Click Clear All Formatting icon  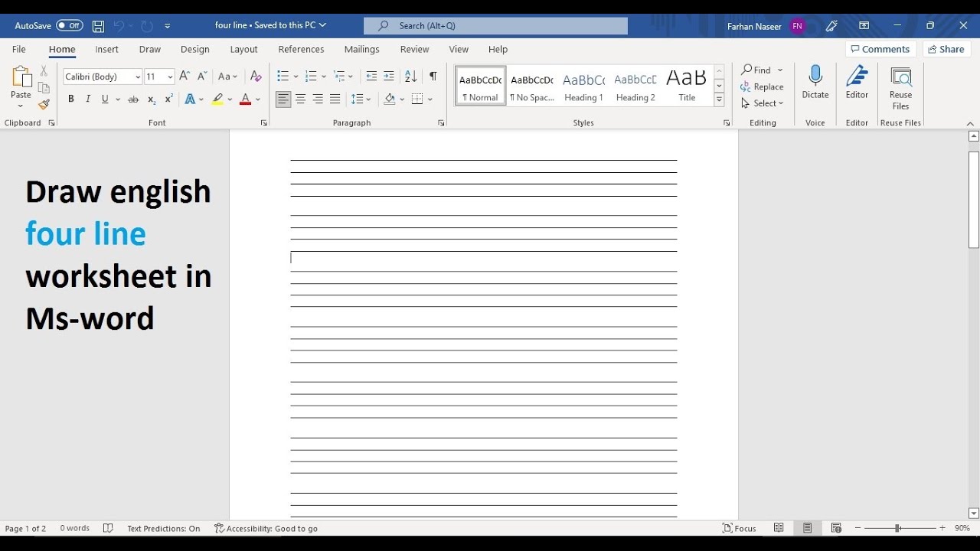click(256, 77)
